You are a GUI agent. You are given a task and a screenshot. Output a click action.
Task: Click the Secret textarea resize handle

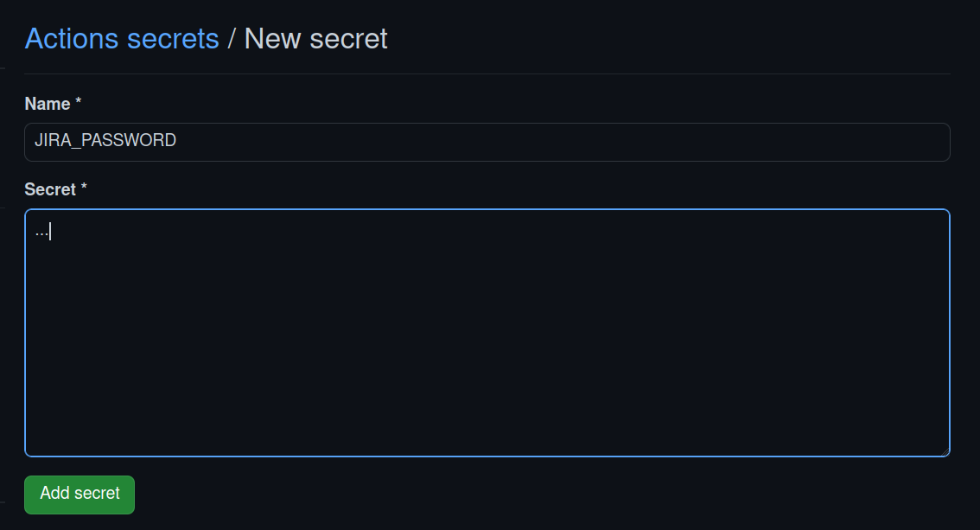(x=945, y=451)
